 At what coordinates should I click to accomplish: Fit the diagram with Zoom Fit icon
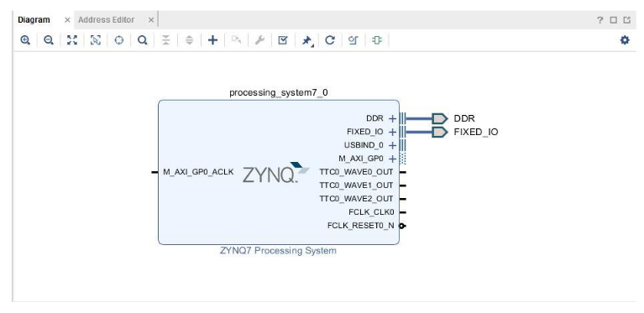(x=72, y=40)
